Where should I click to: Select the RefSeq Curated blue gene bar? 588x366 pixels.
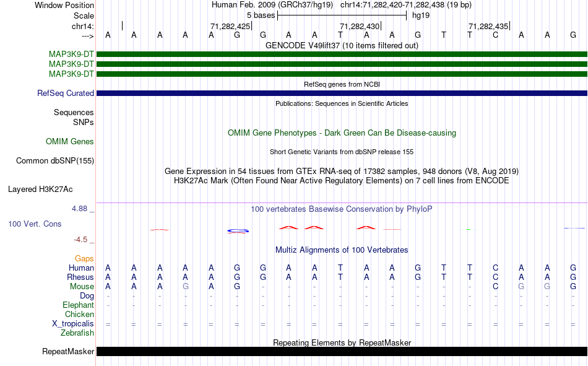342,93
